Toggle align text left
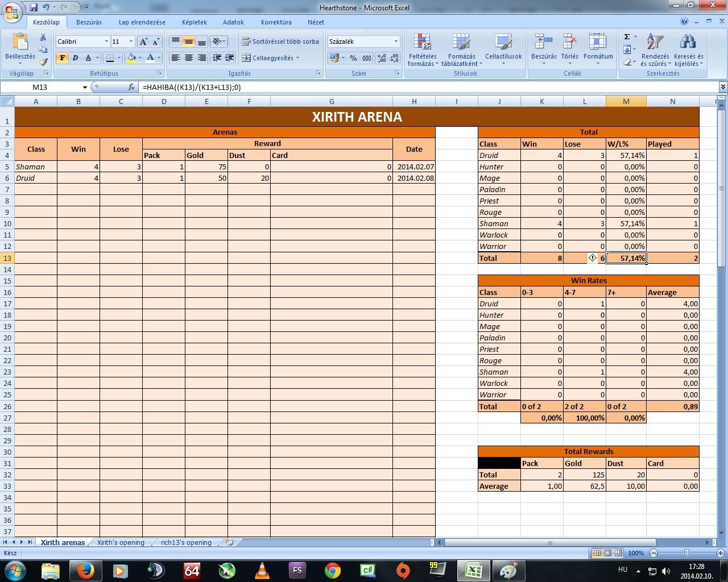728x582 pixels. pyautogui.click(x=176, y=58)
